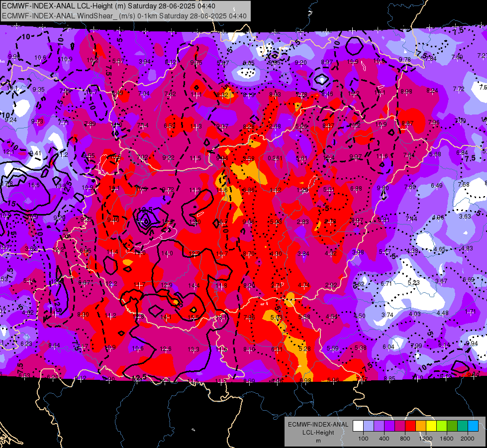The image size is (487, 448).
Task: Click the legend tick label 100
Action: pyautogui.click(x=363, y=439)
